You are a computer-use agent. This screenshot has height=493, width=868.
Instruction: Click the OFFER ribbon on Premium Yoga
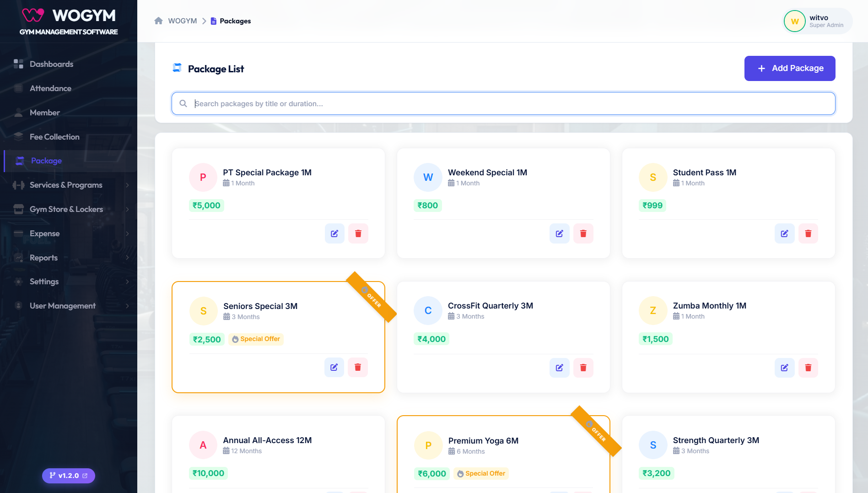[596, 431]
